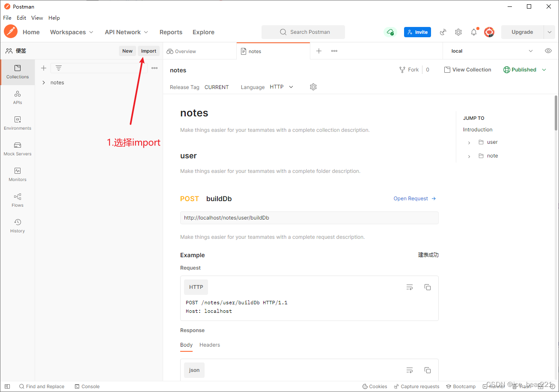Open the Explore page
This screenshot has height=392, width=559.
[x=203, y=32]
